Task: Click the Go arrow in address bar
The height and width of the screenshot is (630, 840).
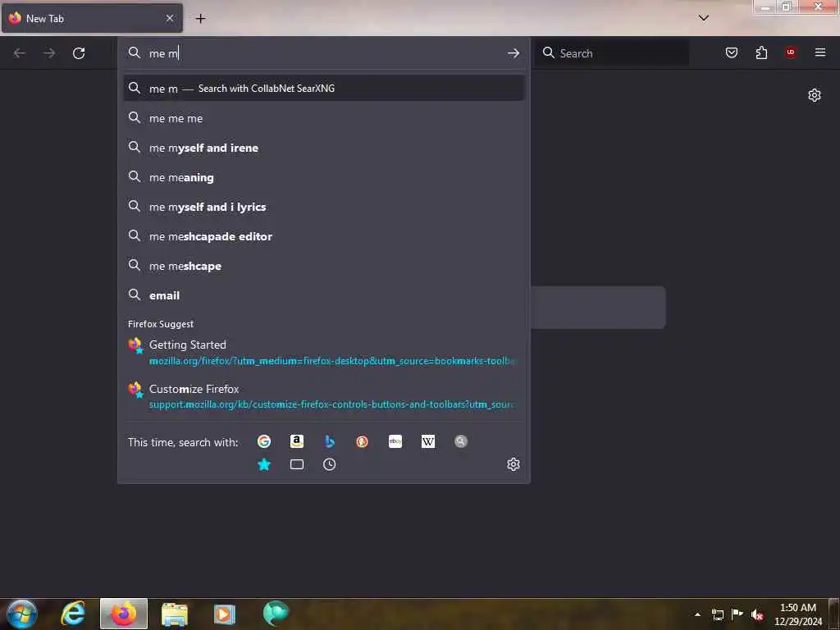Action: (514, 53)
